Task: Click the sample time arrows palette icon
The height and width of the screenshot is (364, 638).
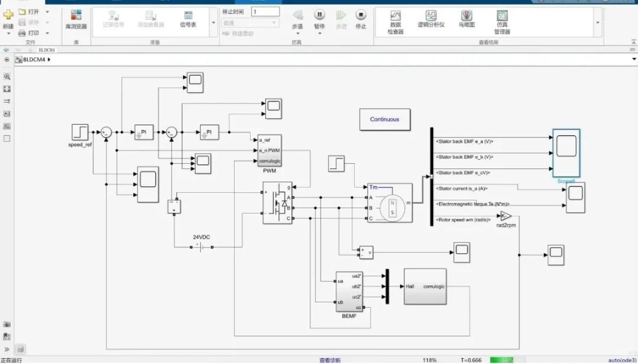Action: 7,101
